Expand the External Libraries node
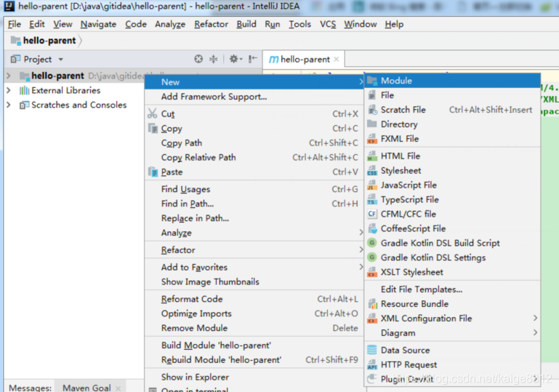The image size is (559, 392). pyautogui.click(x=9, y=90)
